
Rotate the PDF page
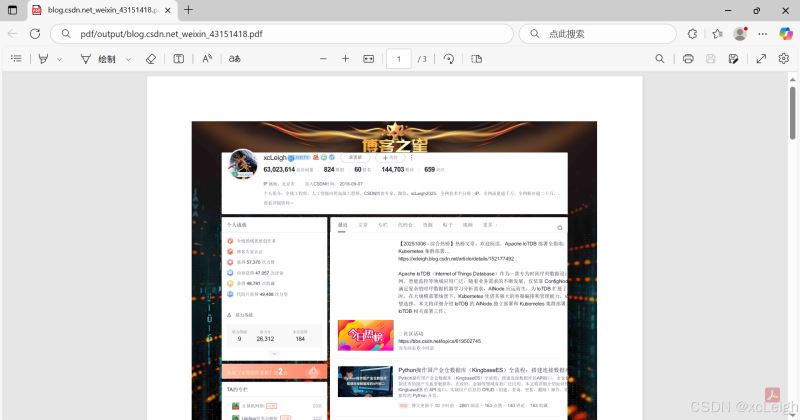(x=449, y=59)
